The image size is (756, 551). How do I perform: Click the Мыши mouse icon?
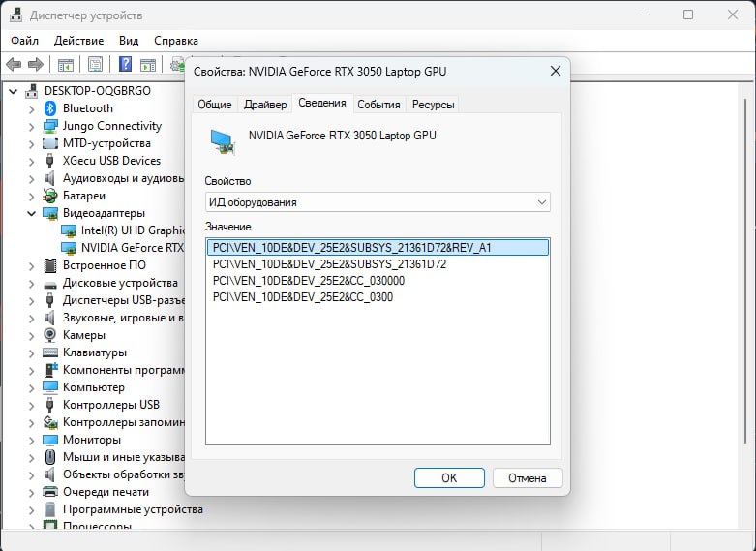tap(49, 457)
